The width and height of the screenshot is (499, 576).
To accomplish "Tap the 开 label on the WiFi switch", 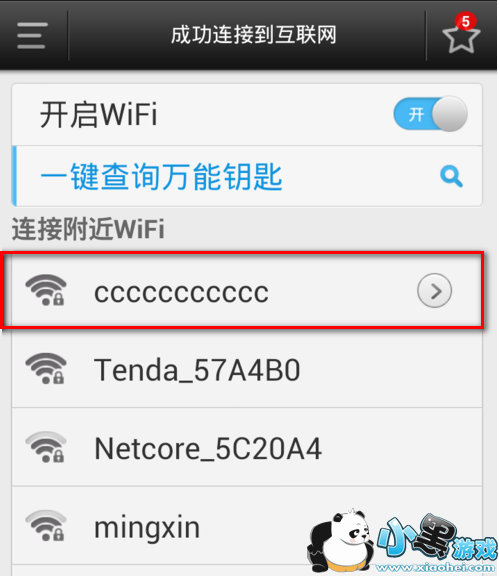I will (416, 115).
